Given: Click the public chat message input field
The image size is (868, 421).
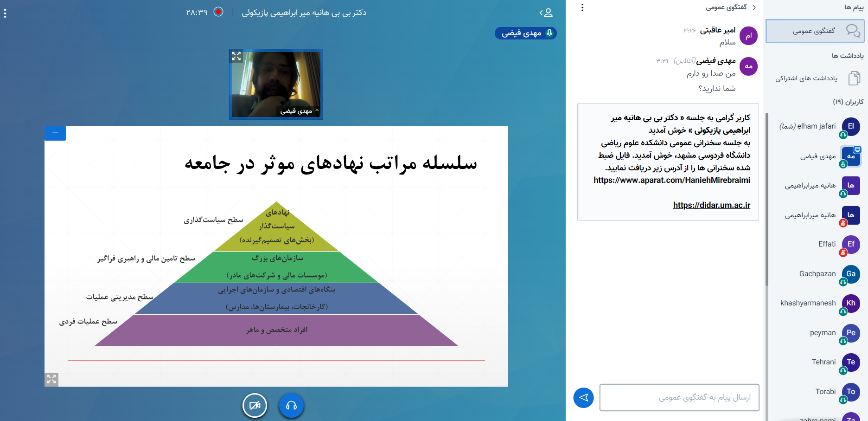Looking at the screenshot, I should point(679,397).
